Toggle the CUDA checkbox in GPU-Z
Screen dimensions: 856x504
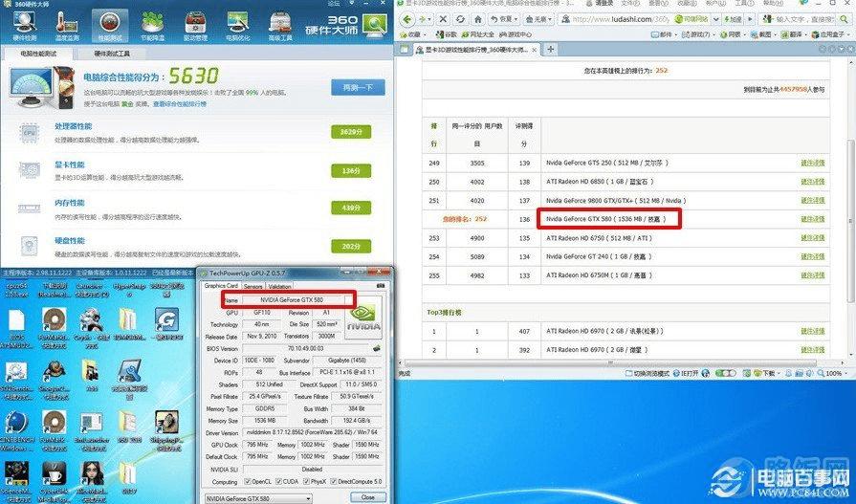point(279,482)
